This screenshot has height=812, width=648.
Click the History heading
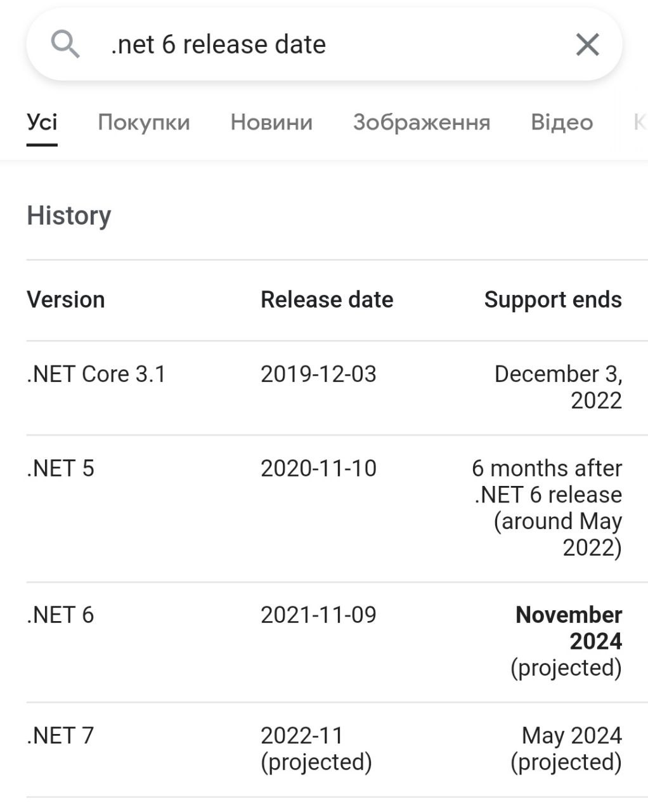click(69, 216)
